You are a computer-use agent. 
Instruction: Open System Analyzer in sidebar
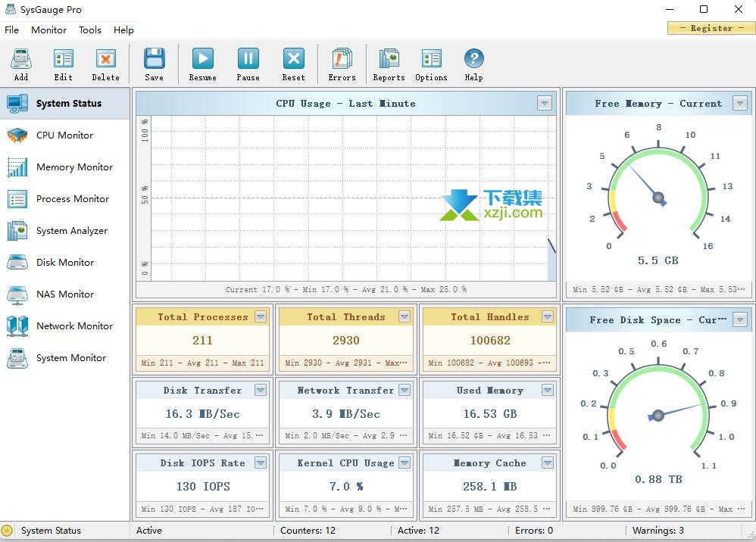coord(65,231)
